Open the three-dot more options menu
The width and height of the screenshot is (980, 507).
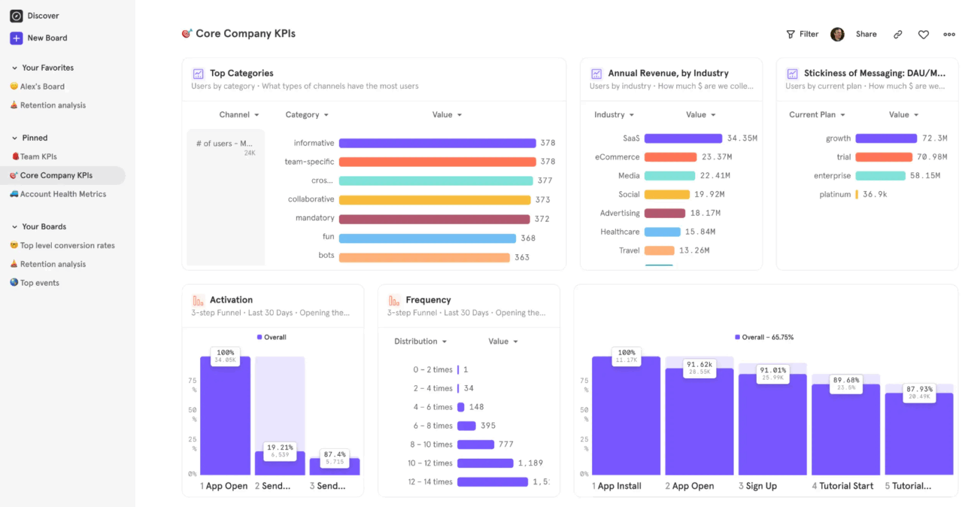click(949, 34)
